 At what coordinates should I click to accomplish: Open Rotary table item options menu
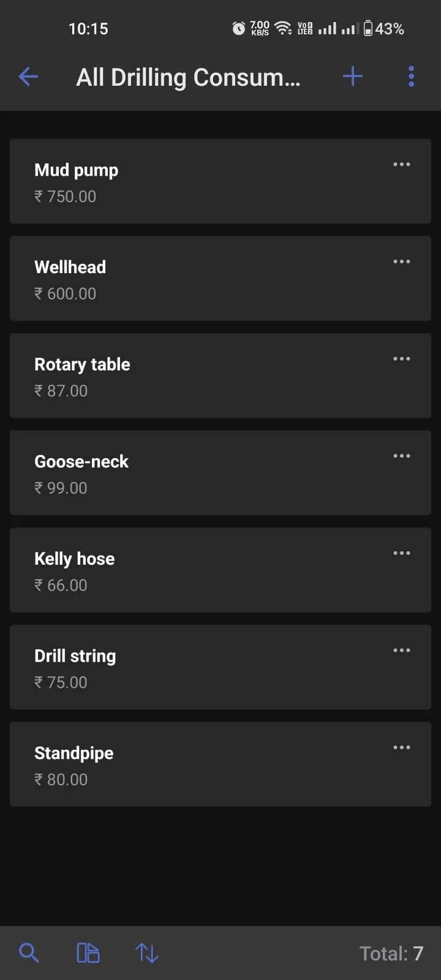tap(402, 359)
